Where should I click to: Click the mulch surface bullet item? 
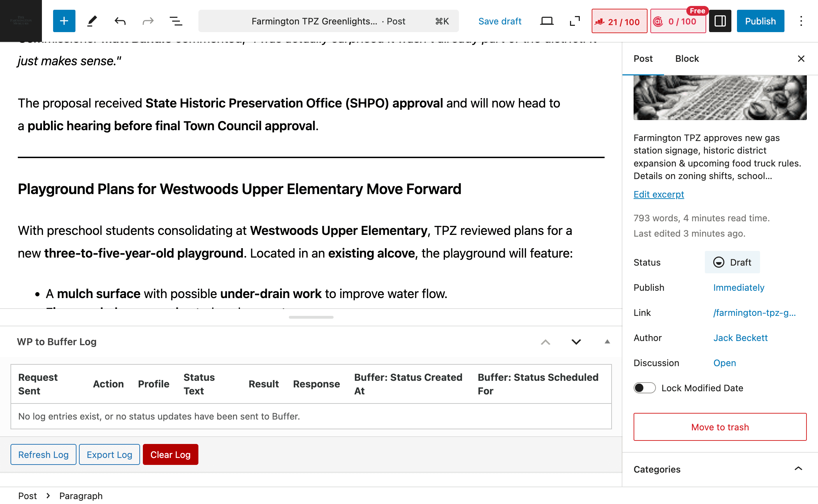246,294
